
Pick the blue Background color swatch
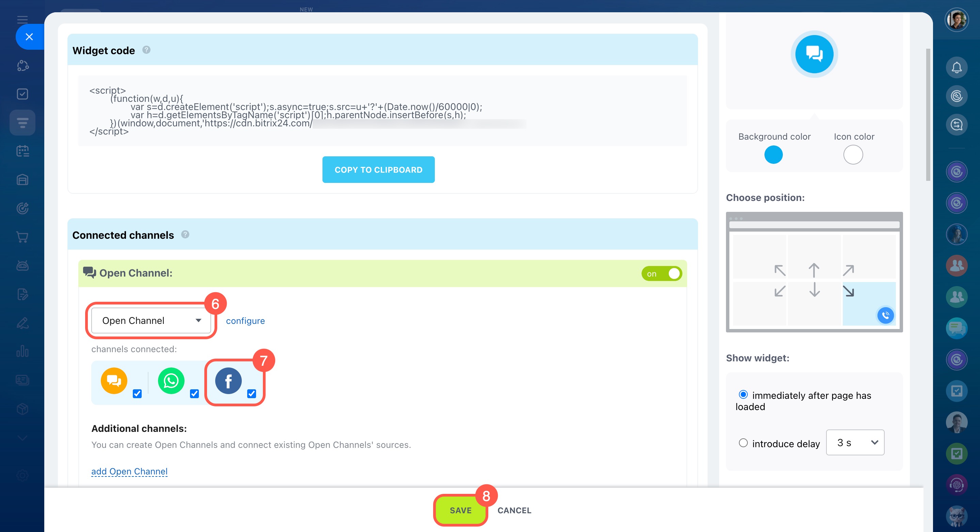tap(773, 155)
